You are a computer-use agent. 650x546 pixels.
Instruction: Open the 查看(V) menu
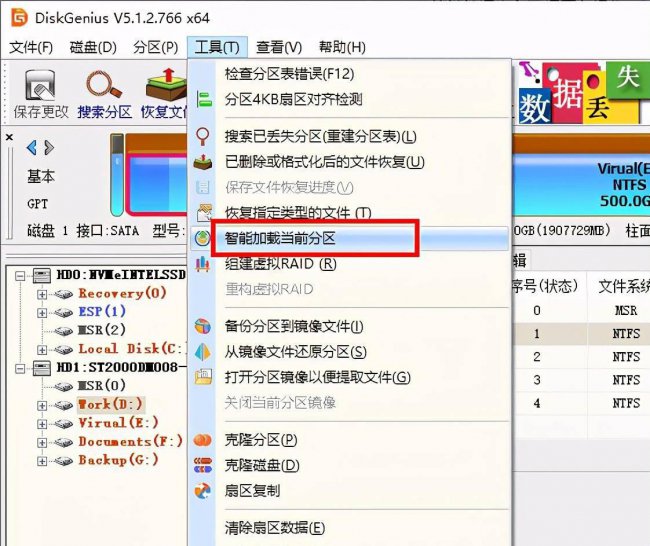[279, 47]
